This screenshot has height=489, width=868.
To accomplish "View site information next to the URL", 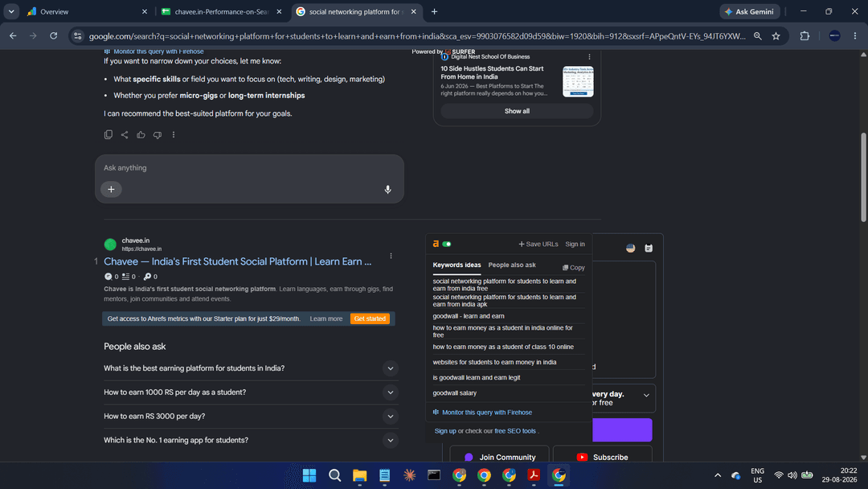I will pyautogui.click(x=77, y=36).
